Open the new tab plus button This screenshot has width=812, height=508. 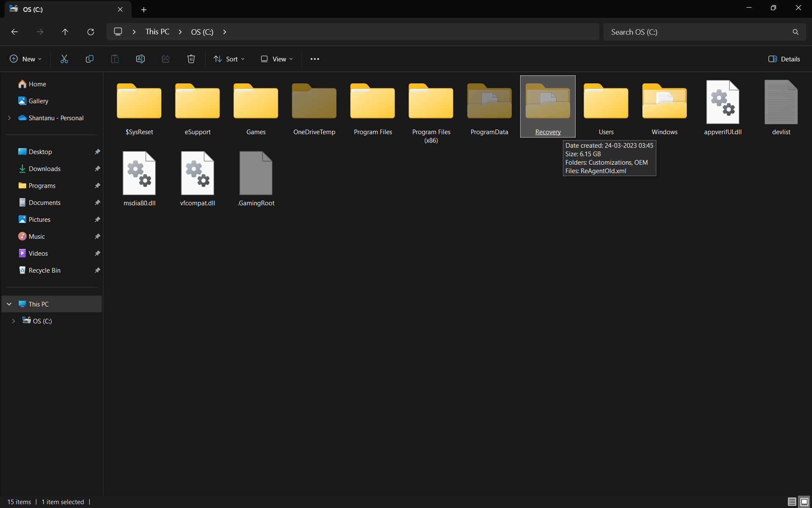144,9
